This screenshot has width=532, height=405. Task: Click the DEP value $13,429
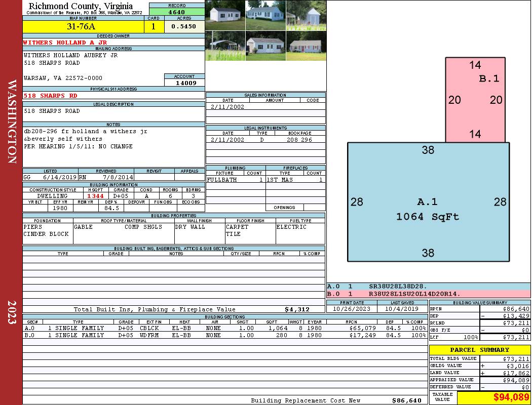coord(516,316)
